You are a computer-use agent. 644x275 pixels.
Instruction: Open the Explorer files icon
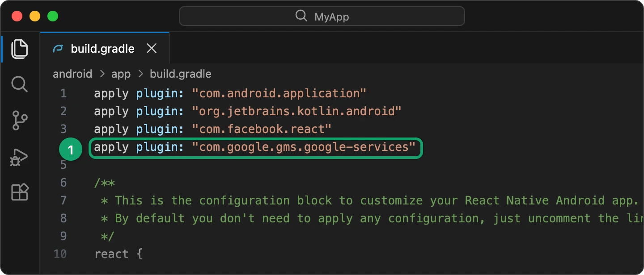(x=20, y=48)
